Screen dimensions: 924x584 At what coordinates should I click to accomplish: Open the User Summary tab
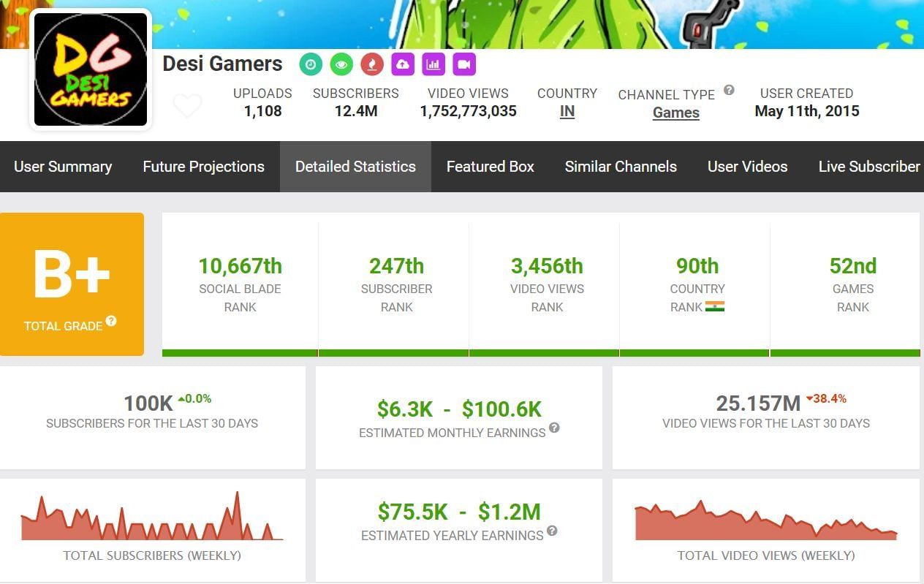(x=63, y=167)
